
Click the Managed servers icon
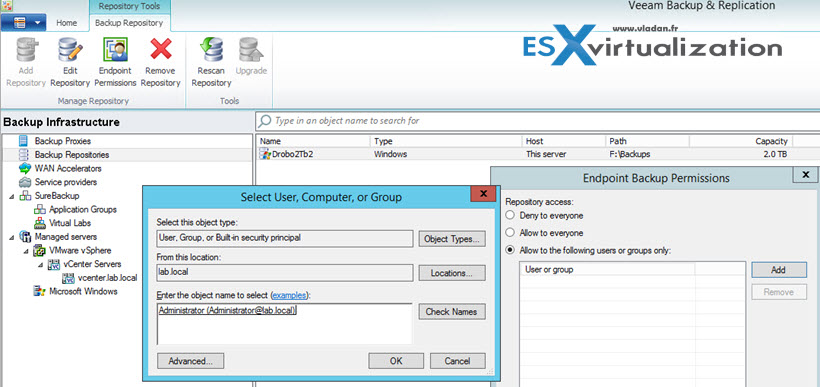coord(25,236)
